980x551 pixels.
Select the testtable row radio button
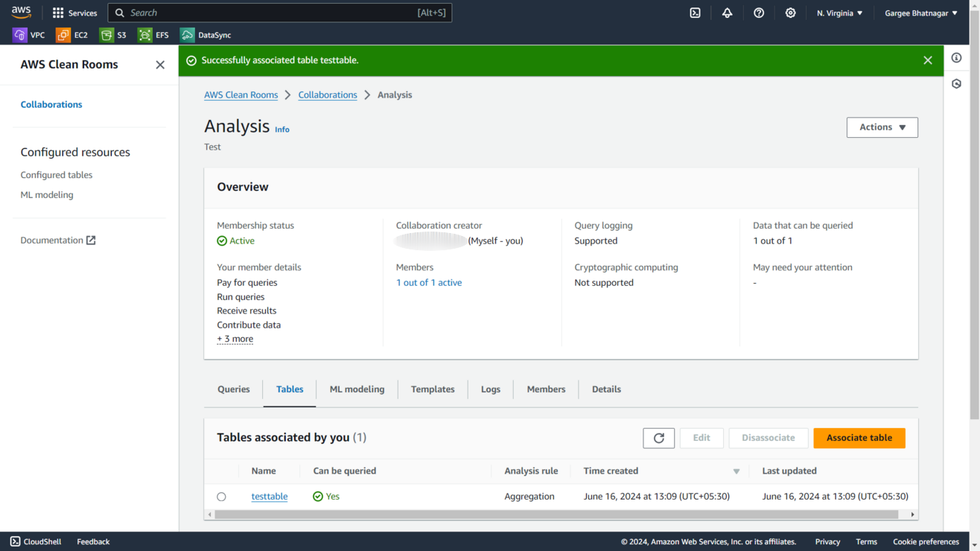[x=221, y=497]
